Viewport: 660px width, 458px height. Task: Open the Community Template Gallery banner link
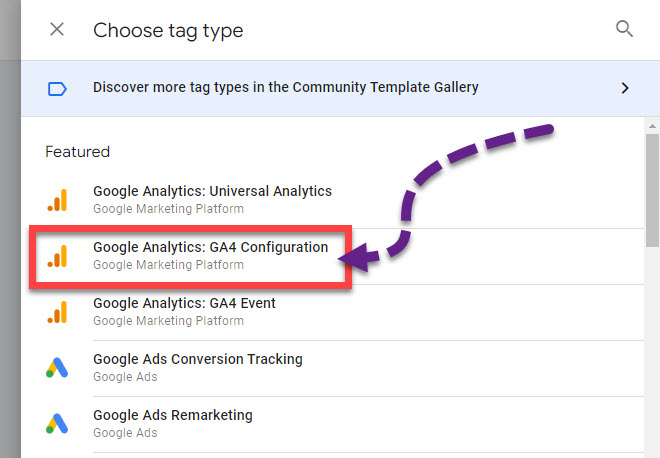point(286,87)
